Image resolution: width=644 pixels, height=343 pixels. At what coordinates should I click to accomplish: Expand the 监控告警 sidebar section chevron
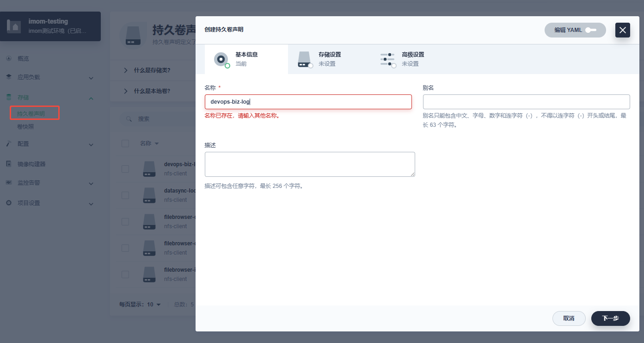91,183
